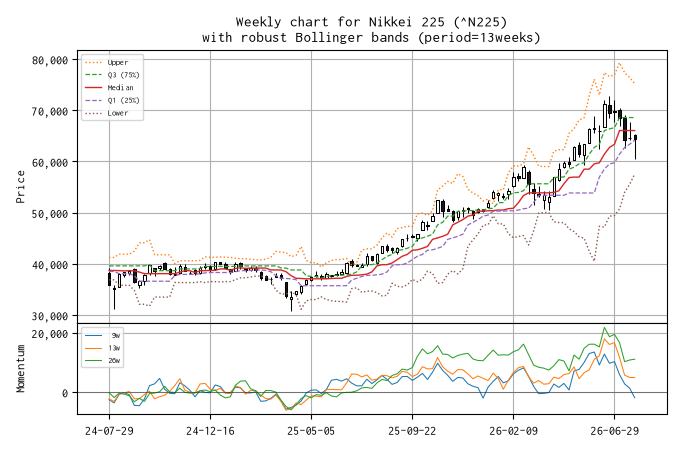Click the 70,000 price axis tick label
680x450 pixels.
[x=50, y=111]
